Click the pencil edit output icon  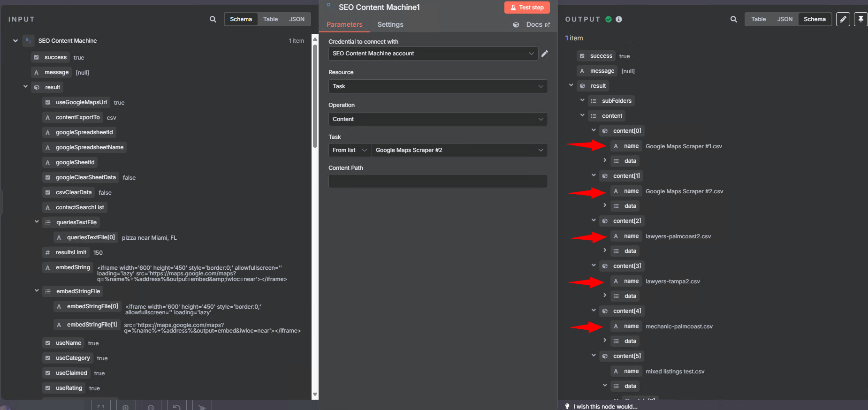[843, 19]
